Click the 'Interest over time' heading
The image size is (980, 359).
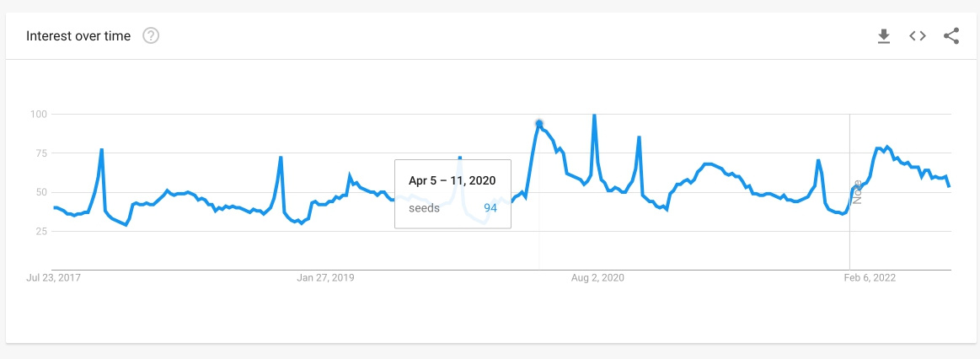tap(78, 36)
